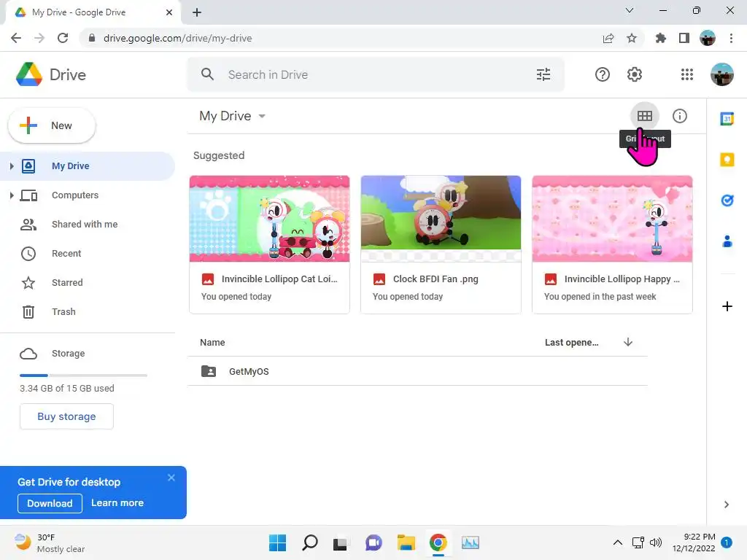Click the 3.34 GB of 15 GB used text
The width and height of the screenshot is (747, 560).
[67, 388]
